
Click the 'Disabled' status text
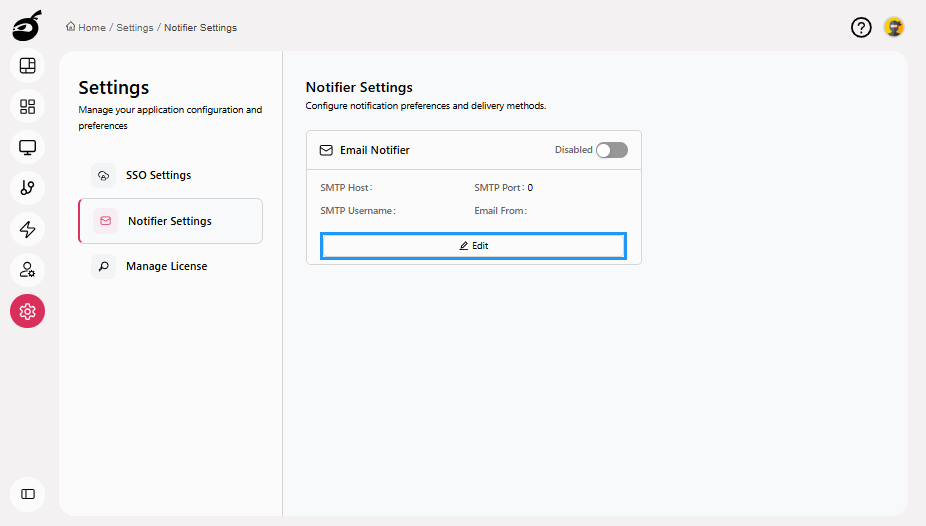[573, 150]
